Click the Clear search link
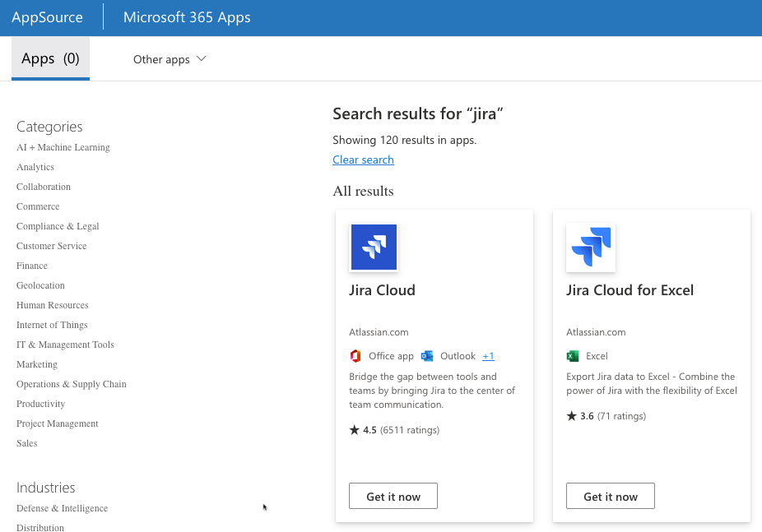This screenshot has width=762, height=532. (x=363, y=160)
